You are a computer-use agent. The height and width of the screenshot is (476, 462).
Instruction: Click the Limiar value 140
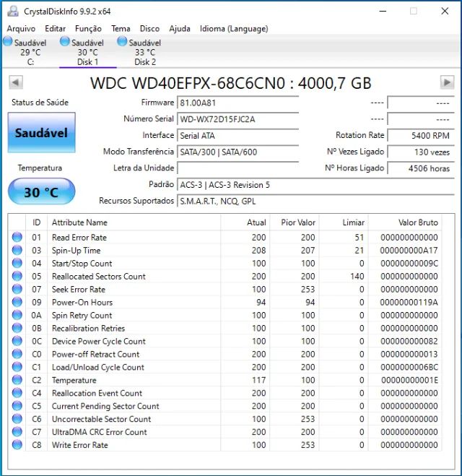[x=357, y=276]
